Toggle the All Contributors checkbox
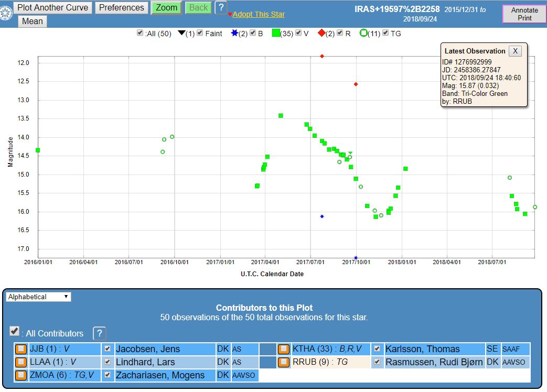 (15, 331)
